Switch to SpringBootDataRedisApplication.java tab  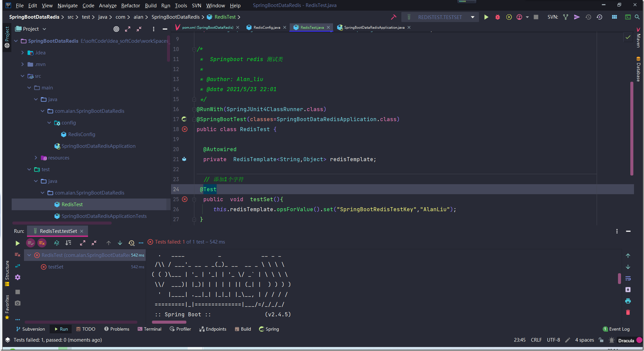pos(374,27)
